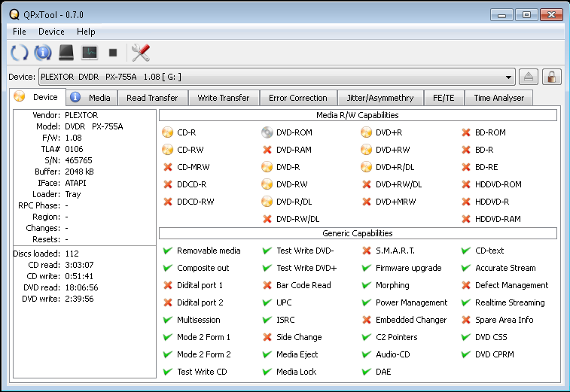Click the red X beside Didital port 1
The height and width of the screenshot is (392, 570).
pos(168,285)
